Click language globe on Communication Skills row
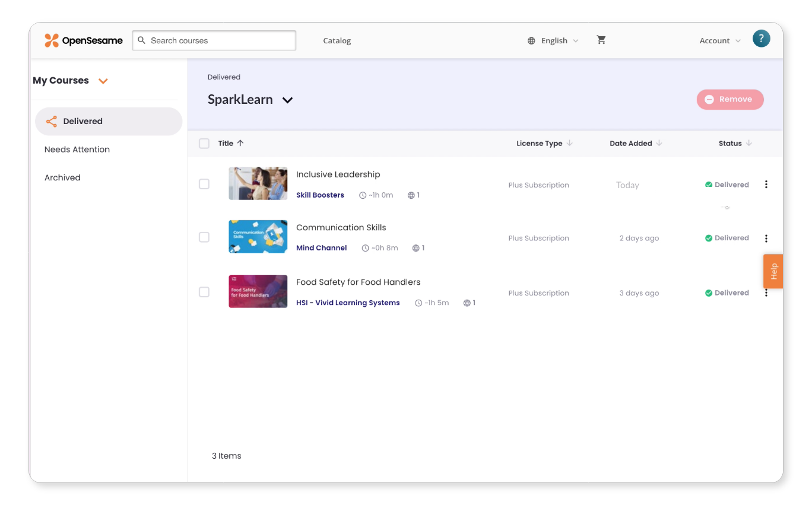 click(415, 248)
